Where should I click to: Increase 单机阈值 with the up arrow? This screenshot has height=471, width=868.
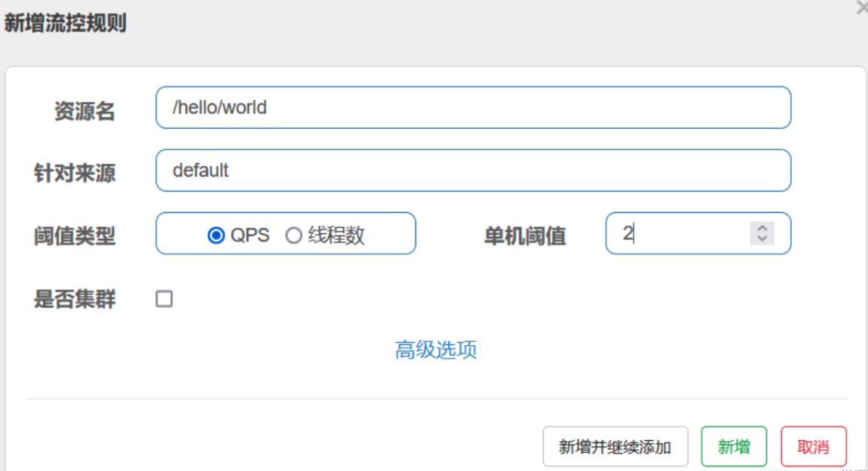pyautogui.click(x=762, y=228)
